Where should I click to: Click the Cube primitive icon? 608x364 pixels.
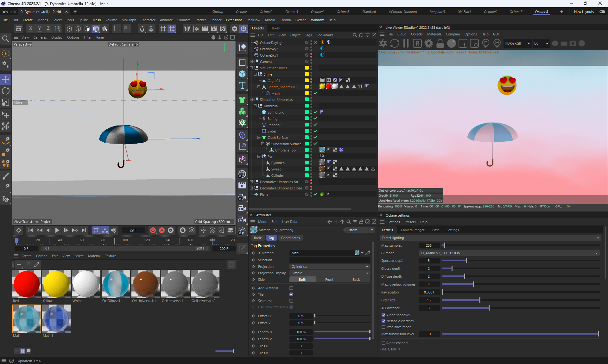(x=242, y=74)
